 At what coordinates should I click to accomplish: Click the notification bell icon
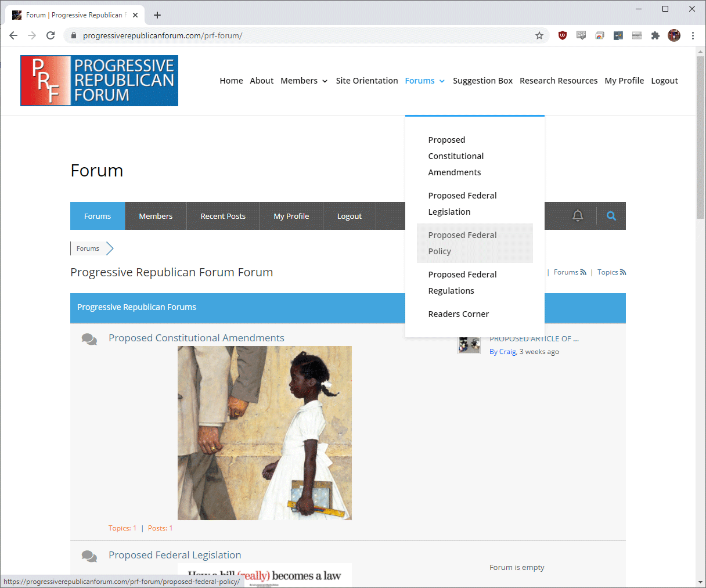pyautogui.click(x=578, y=216)
